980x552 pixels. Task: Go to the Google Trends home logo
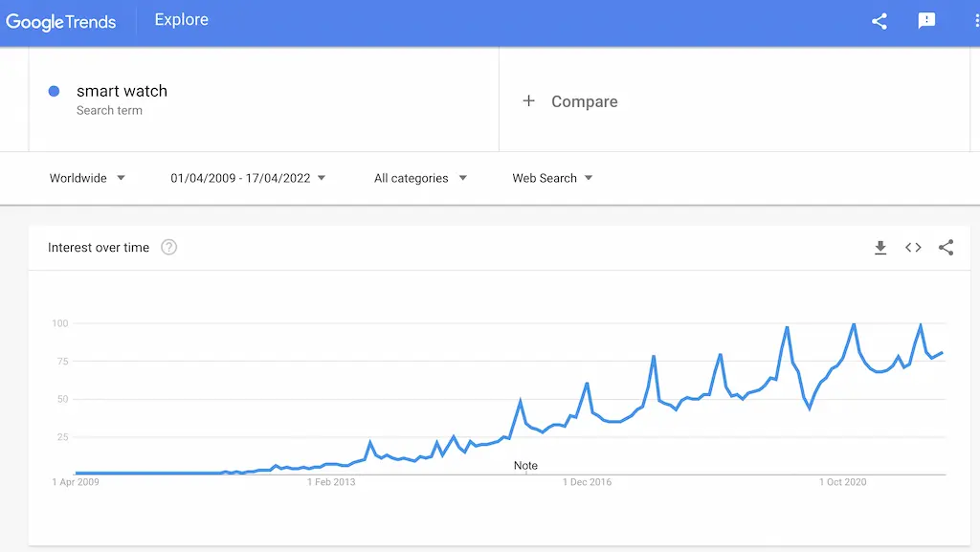[x=60, y=22]
